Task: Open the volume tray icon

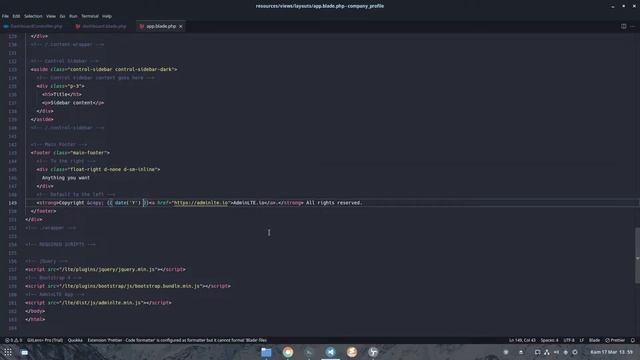Action: point(556,352)
